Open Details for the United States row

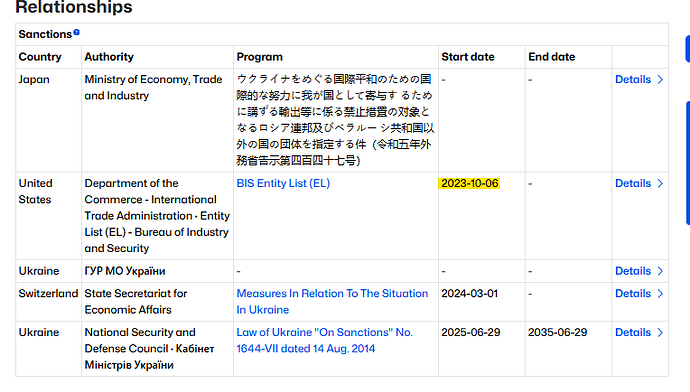tap(639, 183)
